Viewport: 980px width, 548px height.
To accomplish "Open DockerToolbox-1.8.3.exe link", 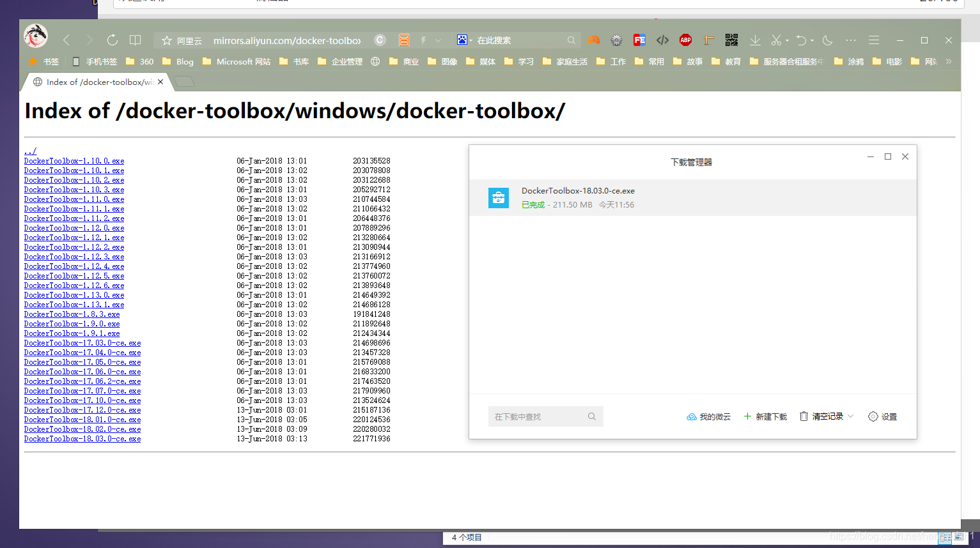I will 72,314.
